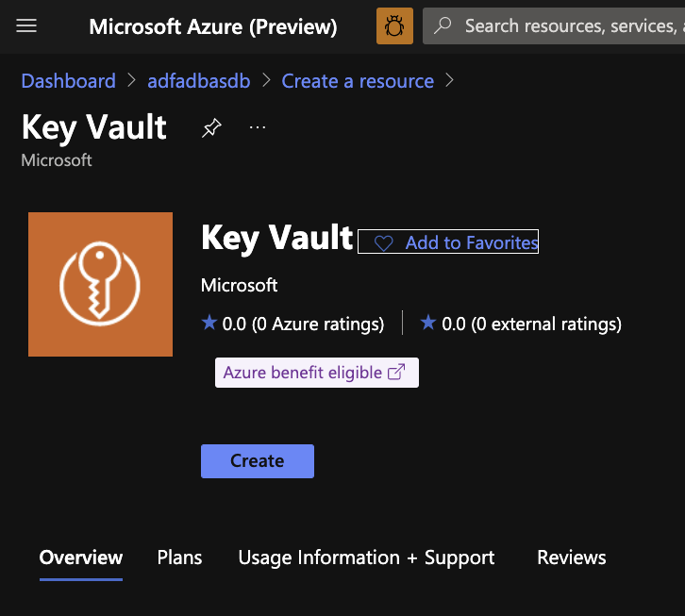Viewport: 685px width, 616px height.
Task: Focus the Search resources input field
Action: (554, 25)
